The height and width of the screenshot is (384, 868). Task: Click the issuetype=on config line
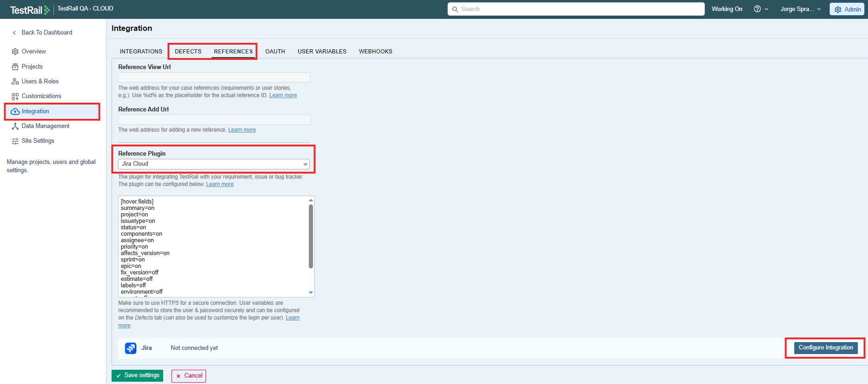click(x=138, y=221)
